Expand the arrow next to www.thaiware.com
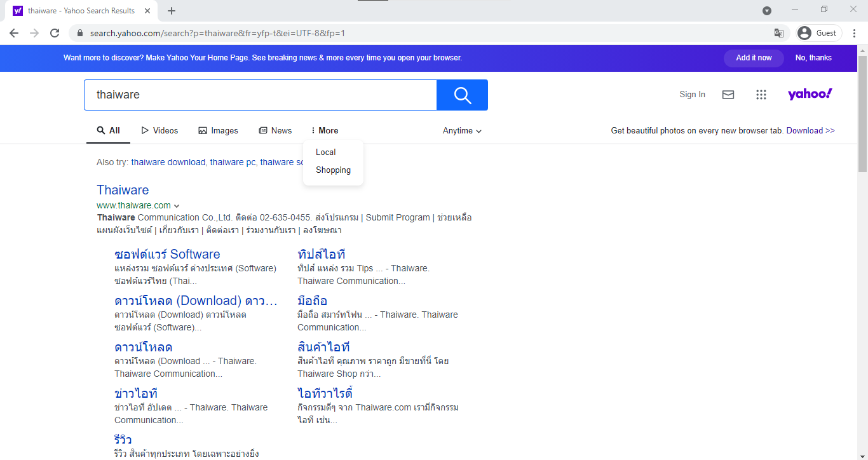 [177, 206]
